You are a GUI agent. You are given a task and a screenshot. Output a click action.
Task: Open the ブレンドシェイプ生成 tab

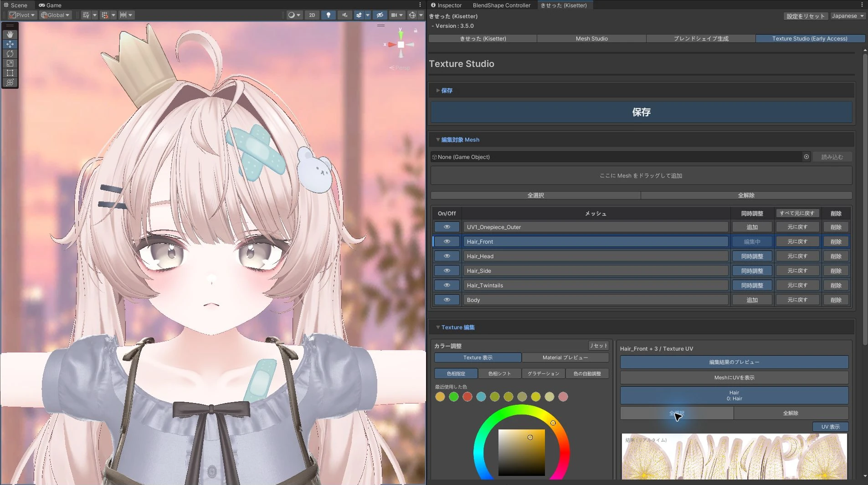coord(701,39)
